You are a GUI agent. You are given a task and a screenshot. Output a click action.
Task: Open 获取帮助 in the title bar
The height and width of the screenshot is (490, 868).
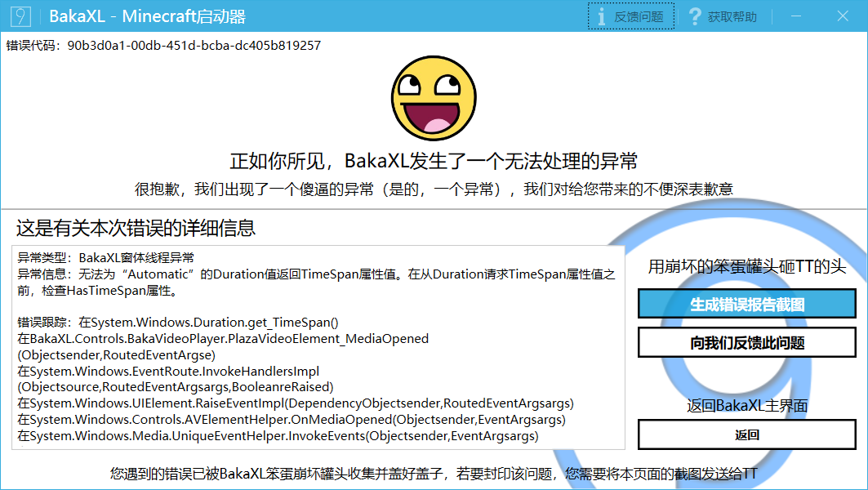click(723, 16)
